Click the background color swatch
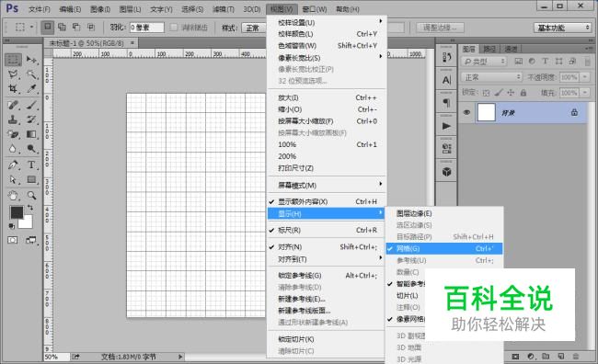This screenshot has height=364, width=598. (27, 223)
